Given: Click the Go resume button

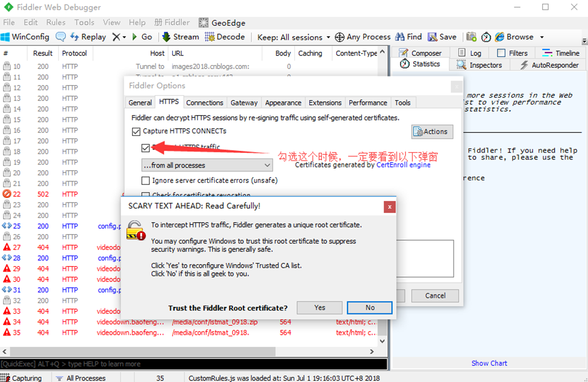Looking at the screenshot, I should coord(142,36).
